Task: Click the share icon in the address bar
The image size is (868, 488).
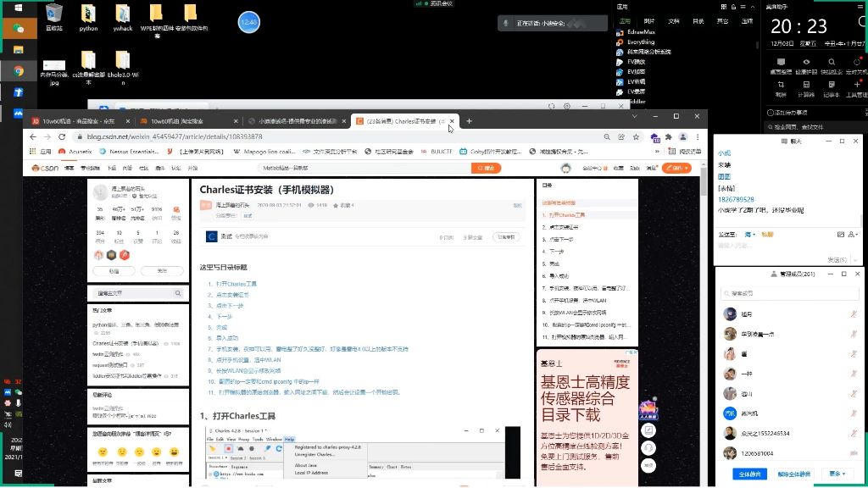Action: pyautogui.click(x=621, y=136)
